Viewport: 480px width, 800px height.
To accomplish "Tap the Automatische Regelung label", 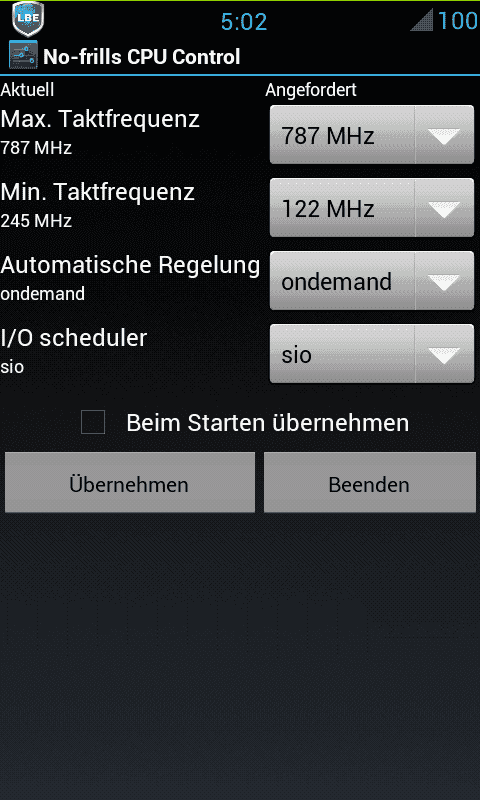I will coord(130,265).
